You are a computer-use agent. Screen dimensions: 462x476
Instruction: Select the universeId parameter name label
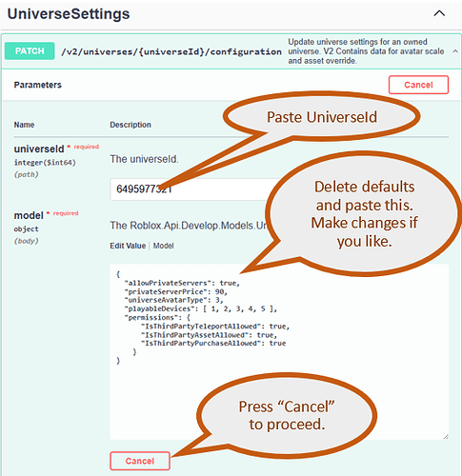pyautogui.click(x=39, y=149)
